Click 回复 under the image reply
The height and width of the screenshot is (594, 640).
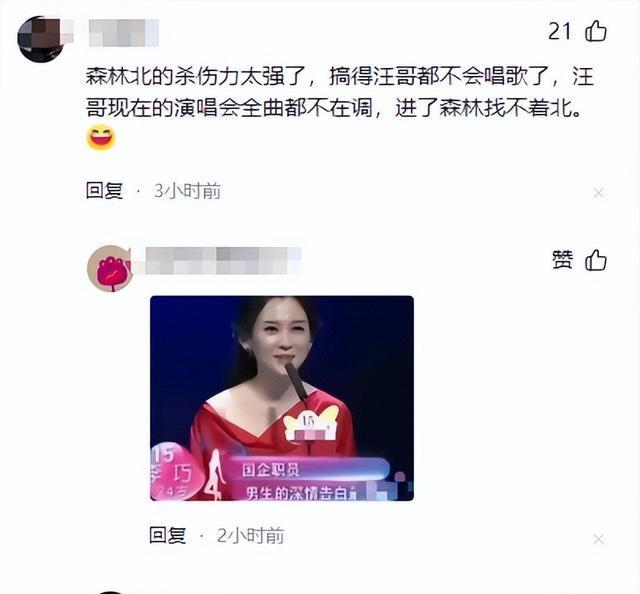[x=168, y=535]
